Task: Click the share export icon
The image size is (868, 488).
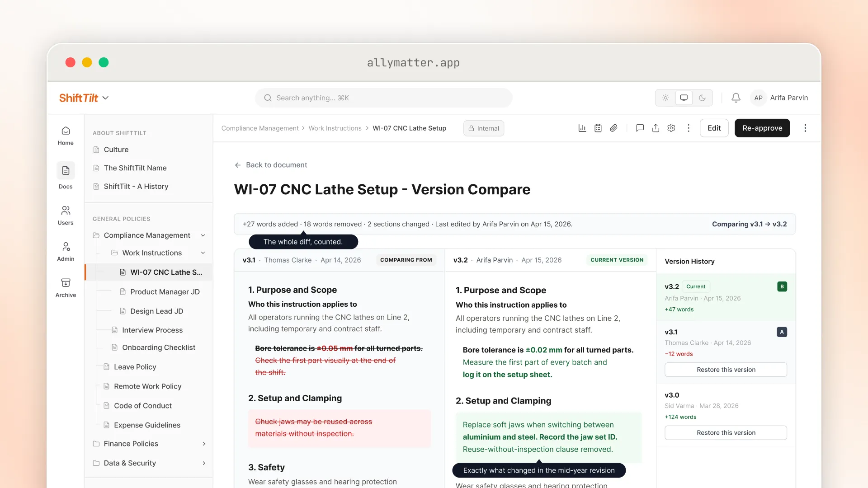Action: (656, 128)
